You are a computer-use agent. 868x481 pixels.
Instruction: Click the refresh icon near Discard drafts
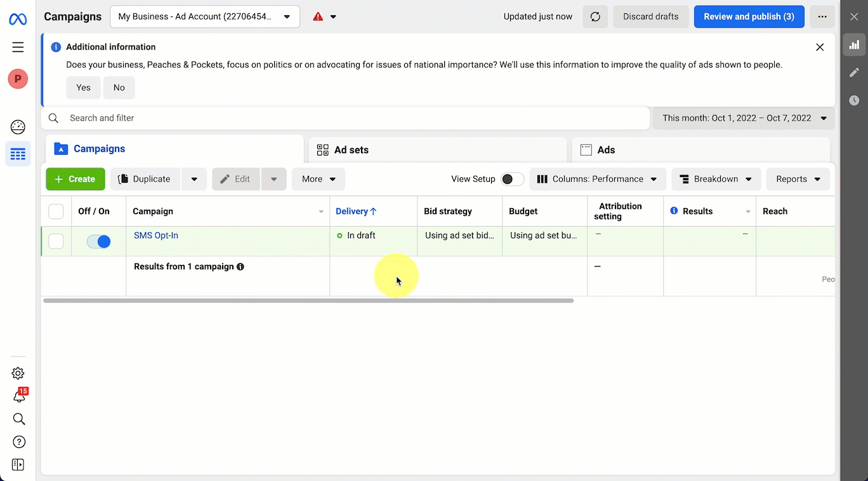pos(595,16)
